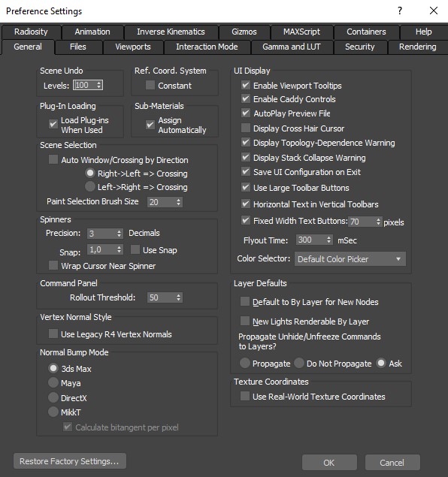
Task: Click the Scene Undo Levels spinner arrows
Action: click(99, 85)
